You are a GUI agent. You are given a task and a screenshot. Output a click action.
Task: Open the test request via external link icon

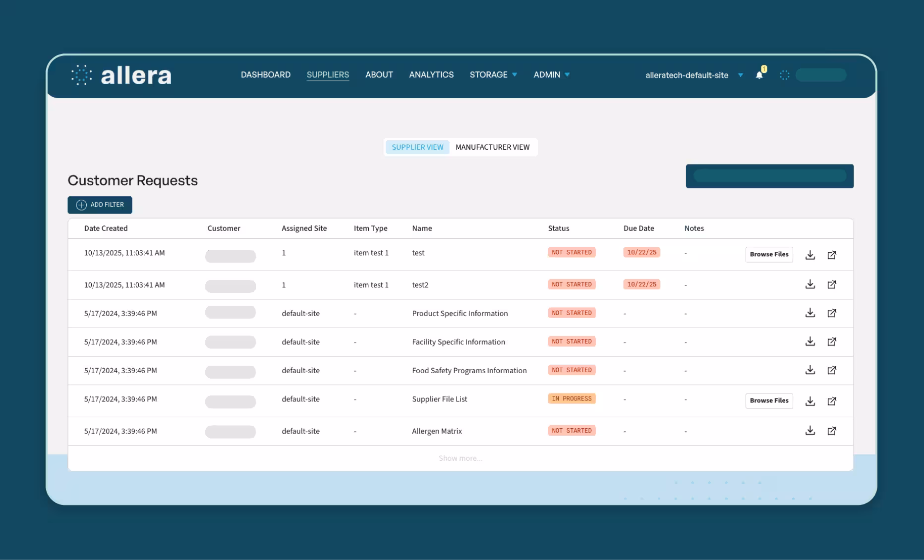point(832,255)
